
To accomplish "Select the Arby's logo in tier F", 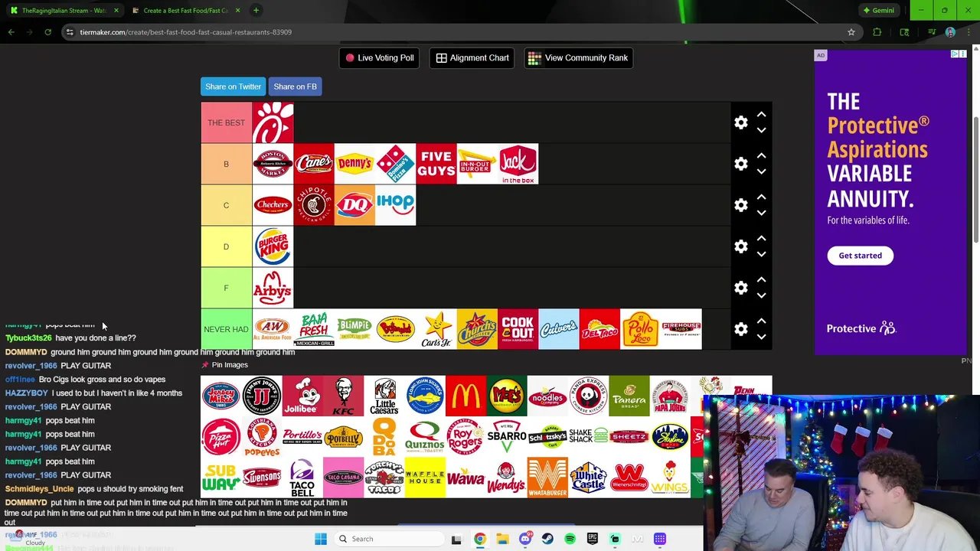I will (273, 288).
